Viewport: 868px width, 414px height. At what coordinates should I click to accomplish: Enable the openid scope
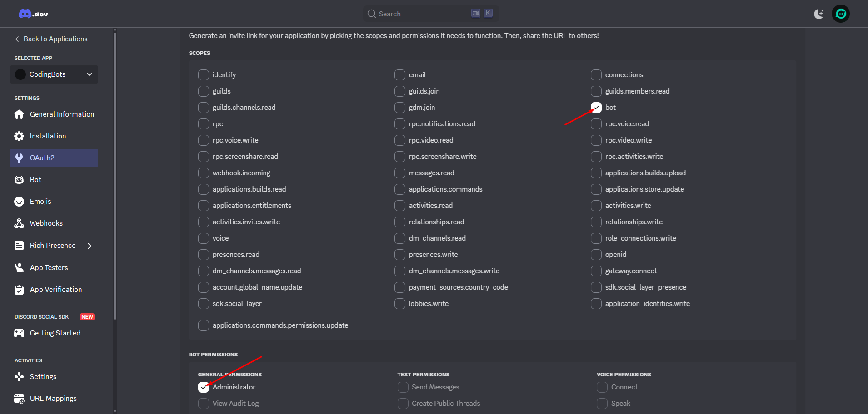point(596,255)
